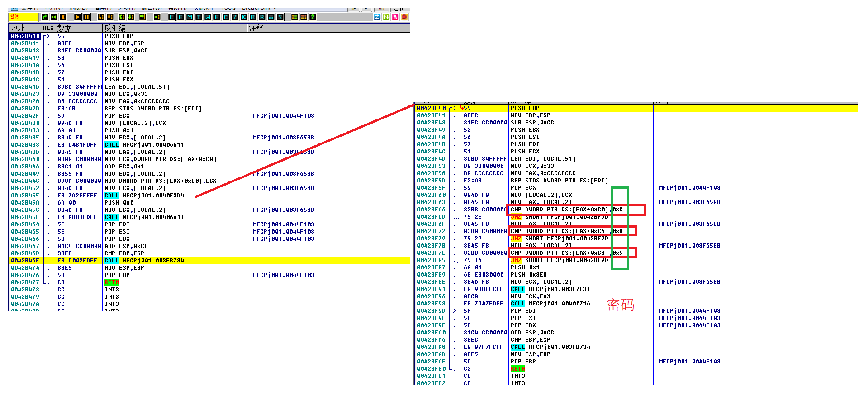Screen dimensions: 868x396
Task: Click the Run (play) toolbar button
Action: tap(77, 17)
